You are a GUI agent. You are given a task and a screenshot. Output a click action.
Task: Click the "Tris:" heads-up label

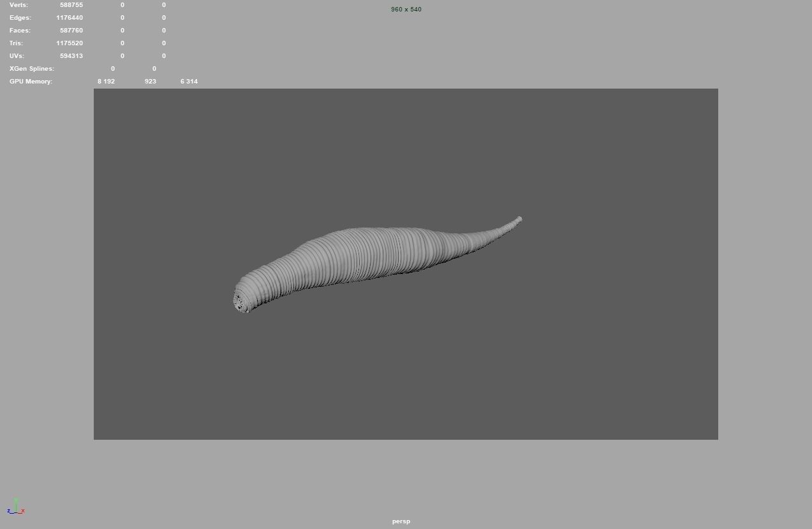[x=16, y=43]
